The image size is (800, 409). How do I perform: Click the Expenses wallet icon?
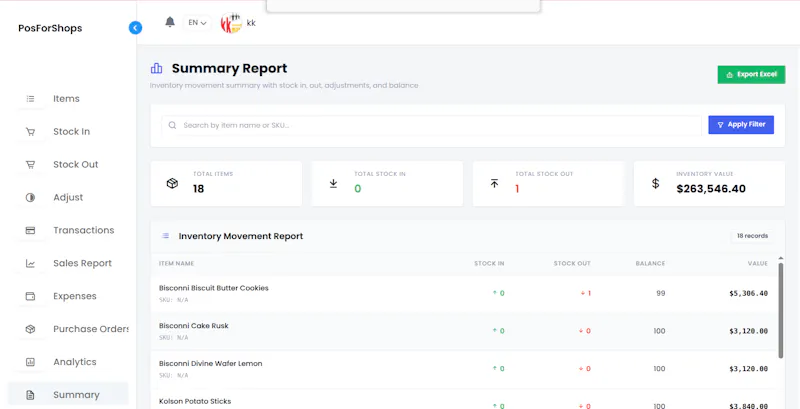(x=31, y=296)
